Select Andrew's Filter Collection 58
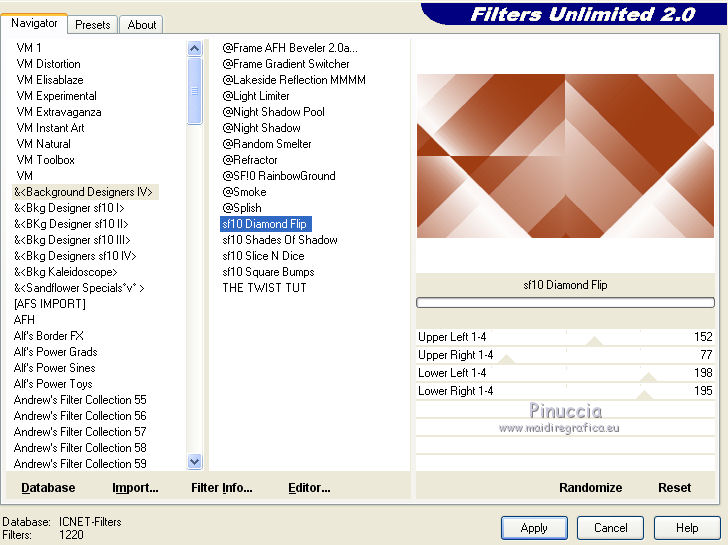Viewport: 728px width, 545px height. tap(80, 448)
